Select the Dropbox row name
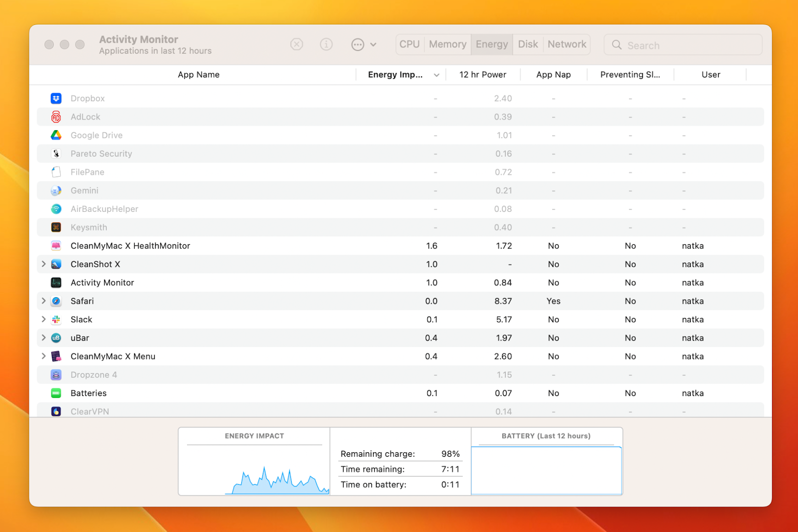 click(88, 98)
